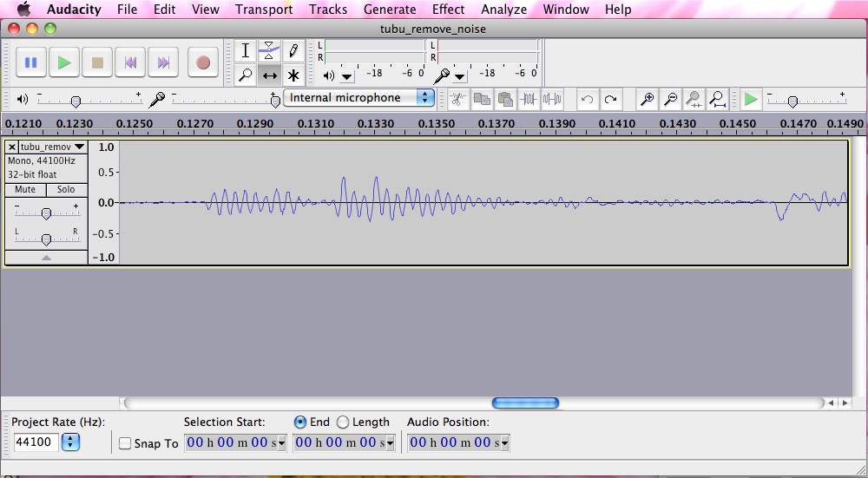Click the 0.1330 mark on timeline ruler
Image resolution: width=868 pixels, height=478 pixels.
click(375, 123)
